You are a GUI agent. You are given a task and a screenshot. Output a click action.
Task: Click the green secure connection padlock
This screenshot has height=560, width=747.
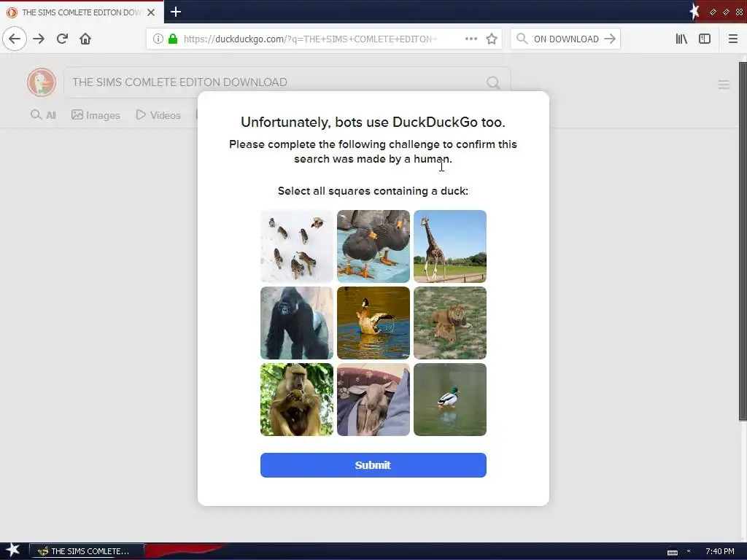(173, 39)
